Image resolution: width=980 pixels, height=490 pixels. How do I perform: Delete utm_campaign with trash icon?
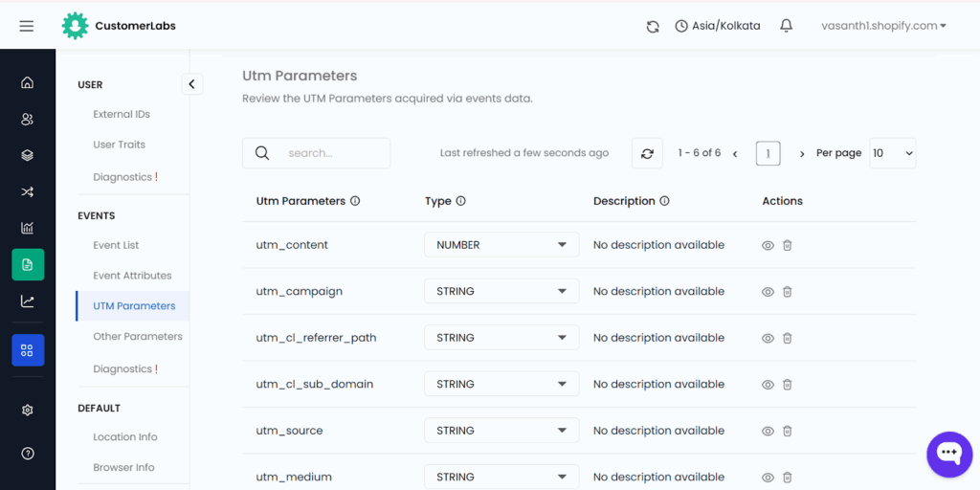[788, 291]
